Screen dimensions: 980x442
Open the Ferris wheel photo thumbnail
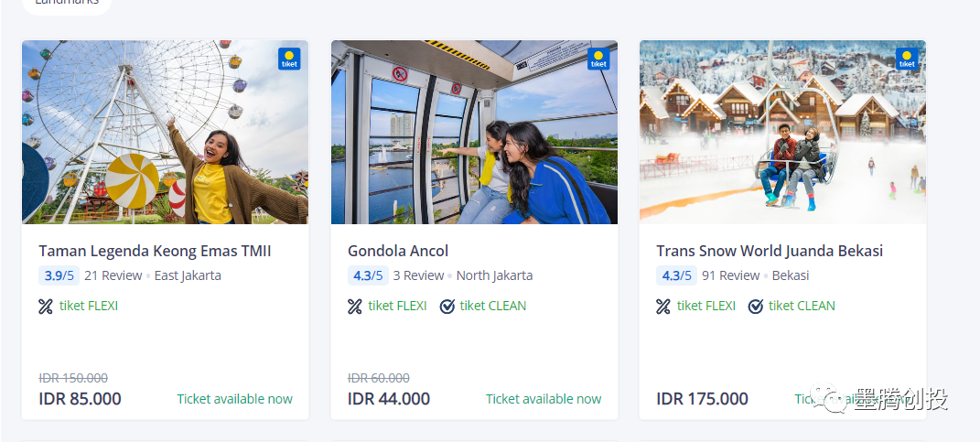click(x=165, y=133)
